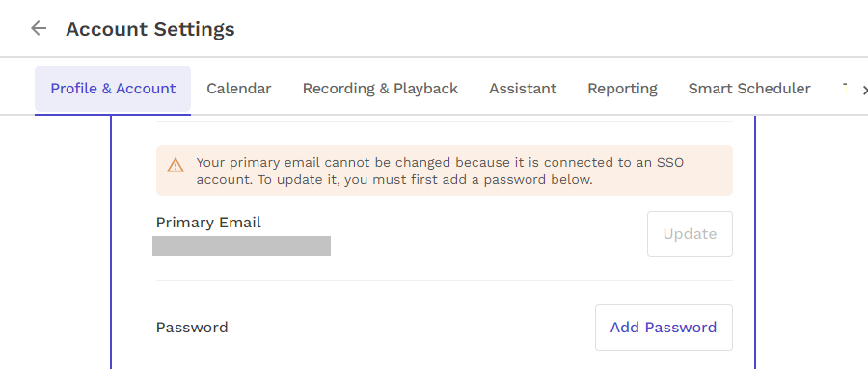
Task: Switch to the Reporting tab
Action: click(622, 89)
